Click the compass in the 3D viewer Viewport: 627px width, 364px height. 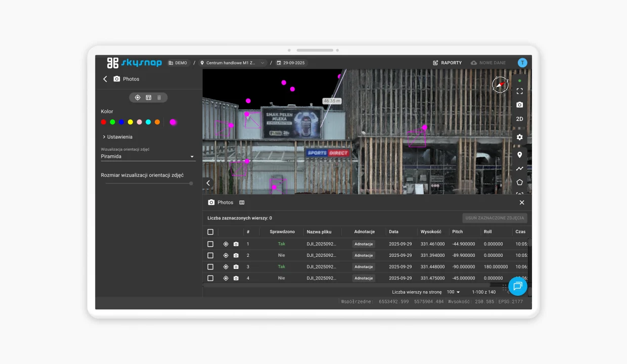pyautogui.click(x=501, y=85)
